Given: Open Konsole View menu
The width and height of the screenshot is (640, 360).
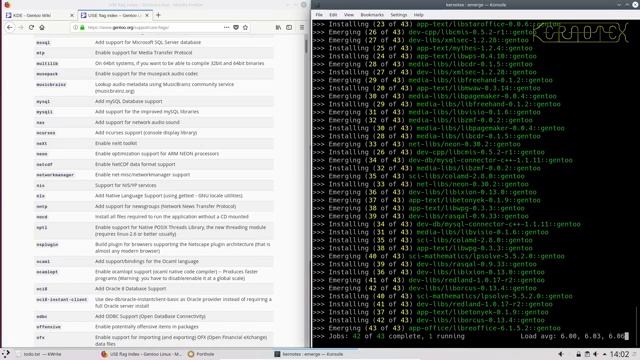Looking at the screenshot, I should (349, 15).
